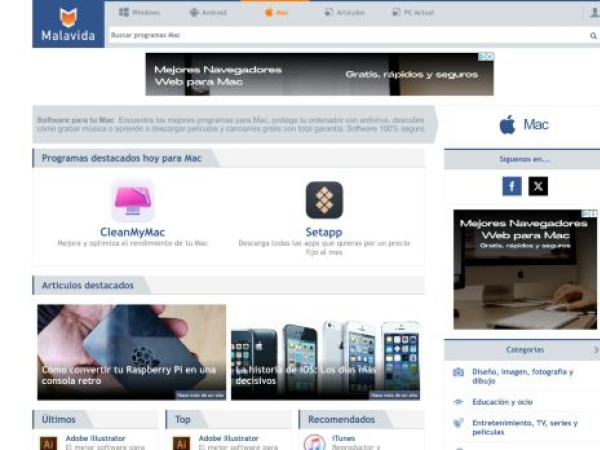Open the CleanMyMac title link
This screenshot has height=450, width=600.
point(132,232)
